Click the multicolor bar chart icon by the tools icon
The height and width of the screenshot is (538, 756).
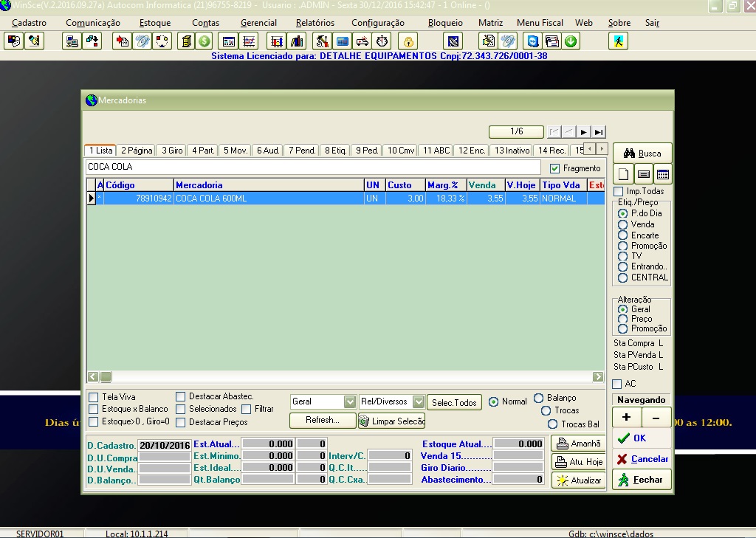click(x=297, y=41)
